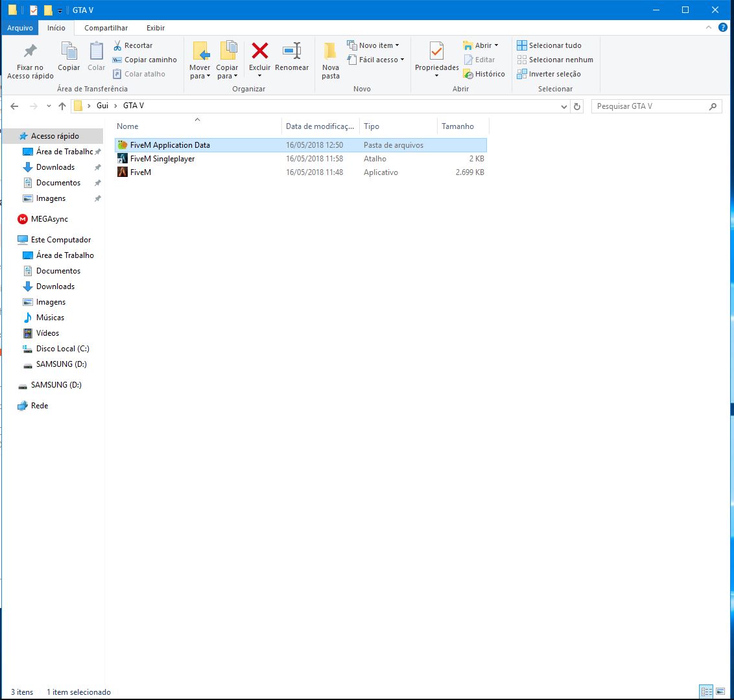Open Acesso rápido in navigation pane
Viewport: 734px width, 700px height.
pyautogui.click(x=54, y=135)
